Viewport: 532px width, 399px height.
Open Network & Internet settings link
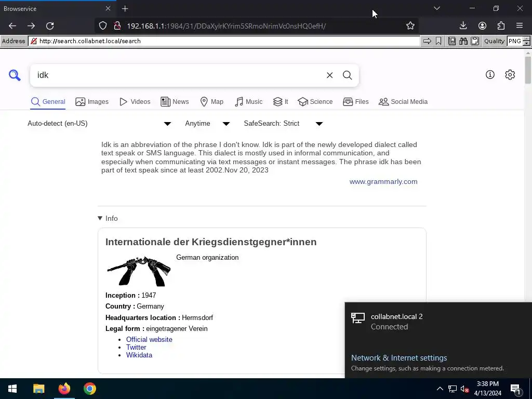point(399,358)
